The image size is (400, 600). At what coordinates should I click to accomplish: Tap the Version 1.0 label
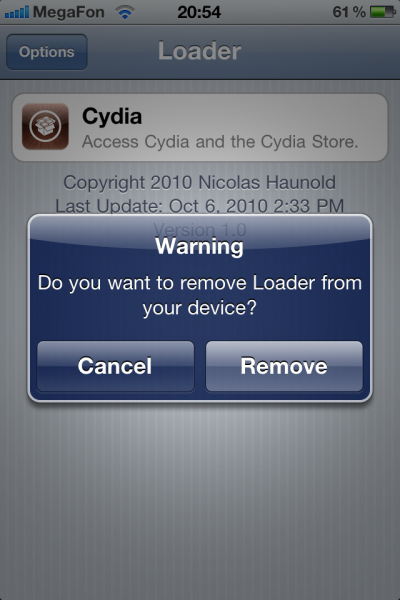pos(199,230)
